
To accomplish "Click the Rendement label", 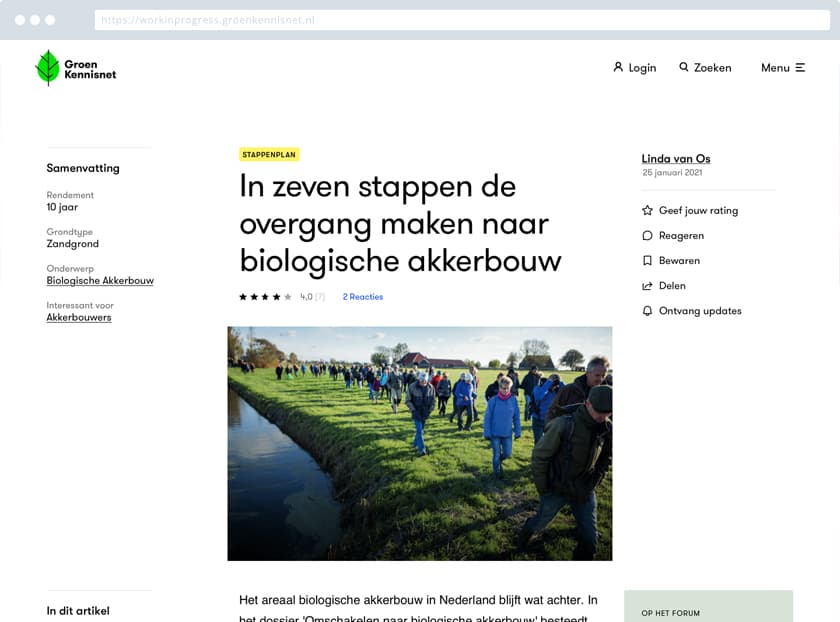I will coord(70,196).
